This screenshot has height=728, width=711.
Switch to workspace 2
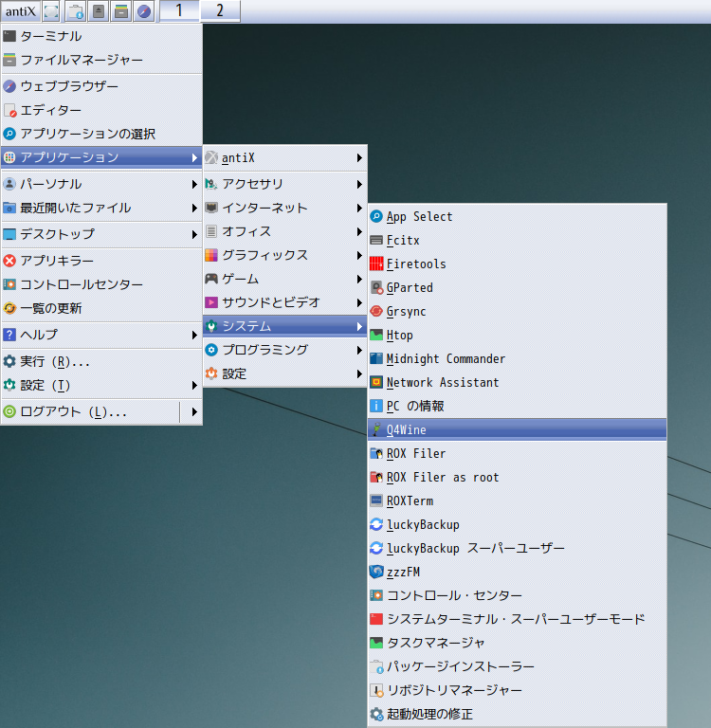(x=220, y=10)
